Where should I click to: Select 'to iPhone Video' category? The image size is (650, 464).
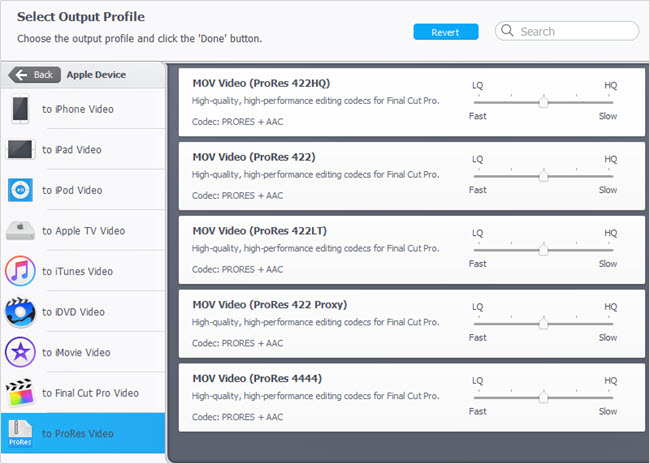83,109
